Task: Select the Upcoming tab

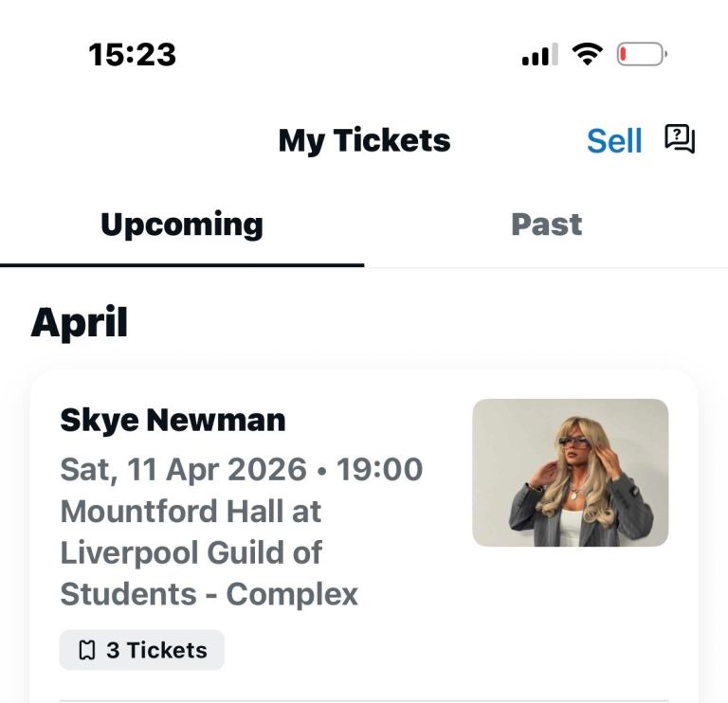Action: 182,225
